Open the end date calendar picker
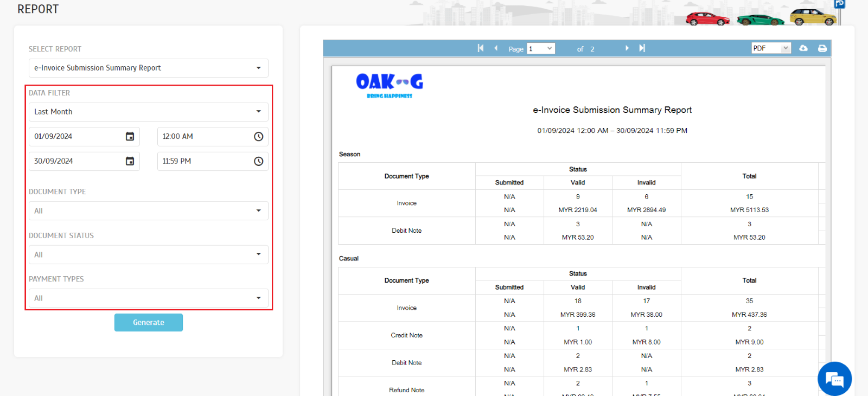 click(x=130, y=161)
